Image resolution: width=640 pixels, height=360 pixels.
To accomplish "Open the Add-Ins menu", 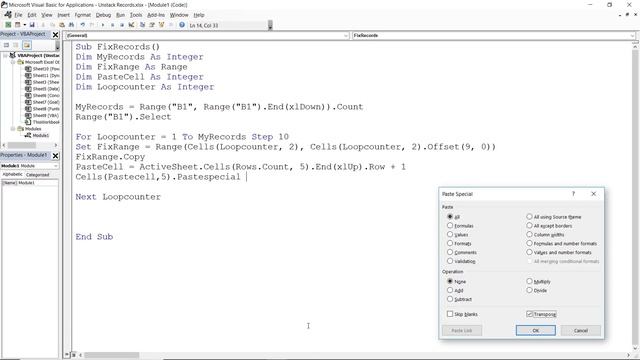I will [x=156, y=15].
